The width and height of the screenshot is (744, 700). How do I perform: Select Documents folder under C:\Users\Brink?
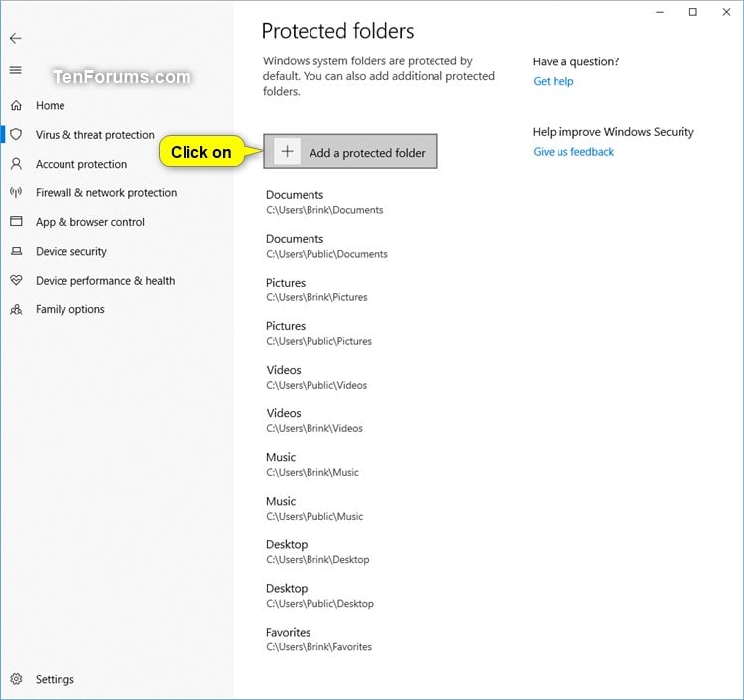click(x=324, y=202)
